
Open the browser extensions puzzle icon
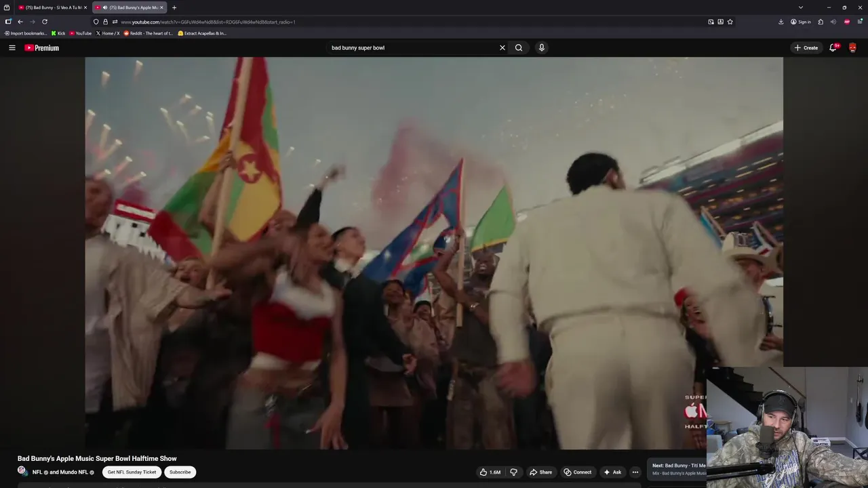coord(821,22)
